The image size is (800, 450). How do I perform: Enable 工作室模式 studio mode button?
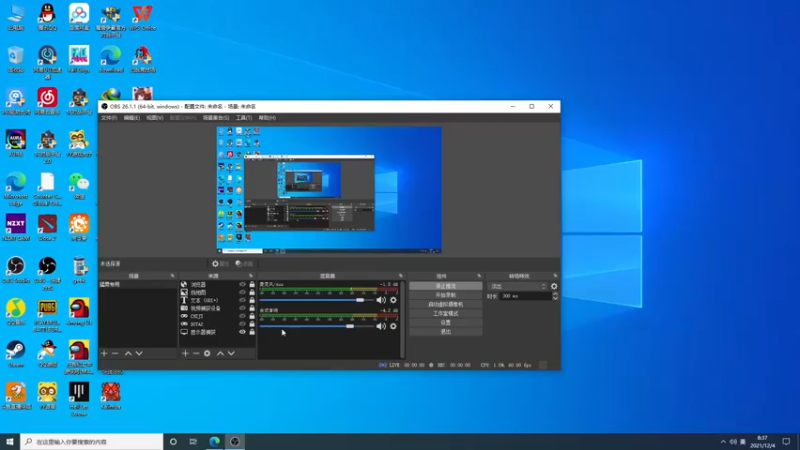445,314
